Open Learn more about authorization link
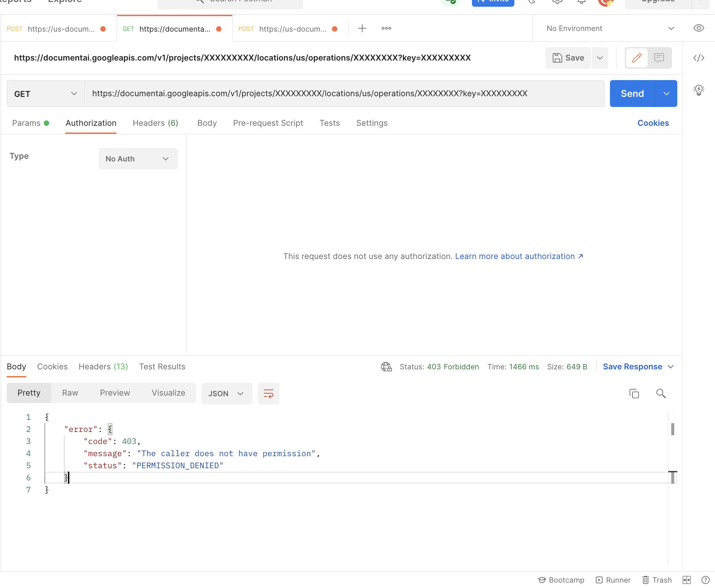This screenshot has height=588, width=715. 518,256
